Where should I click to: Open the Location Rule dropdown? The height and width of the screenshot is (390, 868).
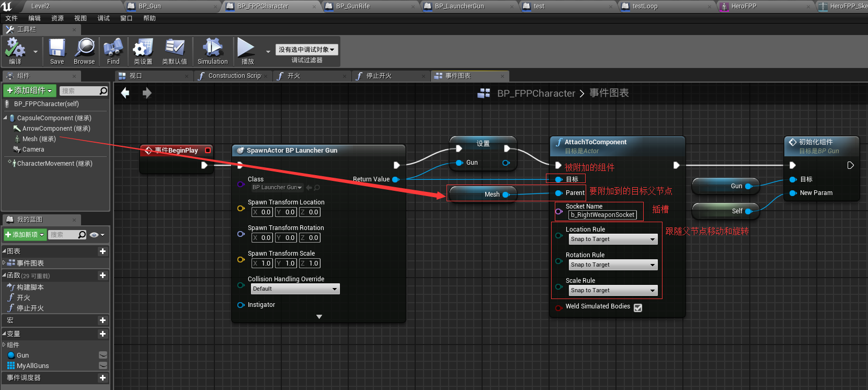[x=613, y=239]
